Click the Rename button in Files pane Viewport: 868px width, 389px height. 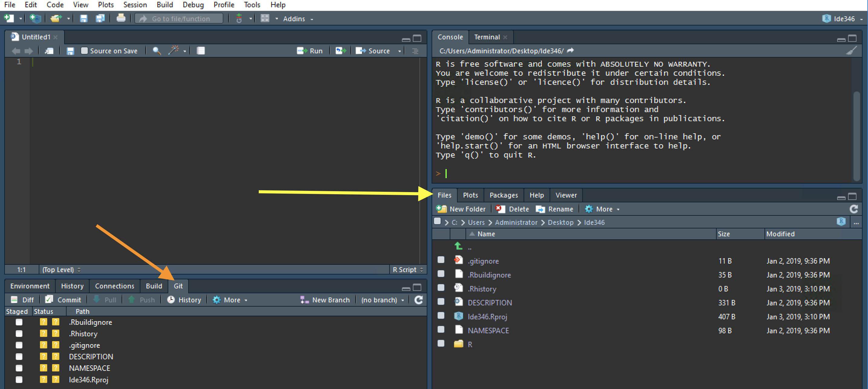click(554, 209)
